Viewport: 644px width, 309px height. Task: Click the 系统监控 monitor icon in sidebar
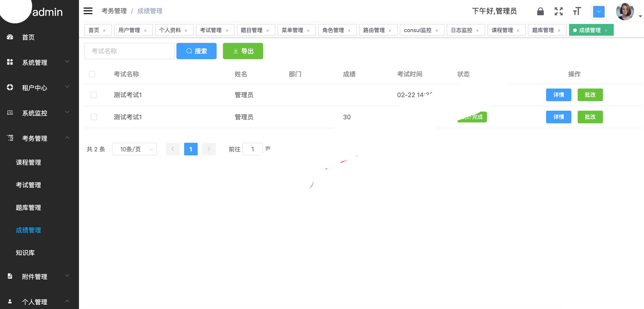10,112
